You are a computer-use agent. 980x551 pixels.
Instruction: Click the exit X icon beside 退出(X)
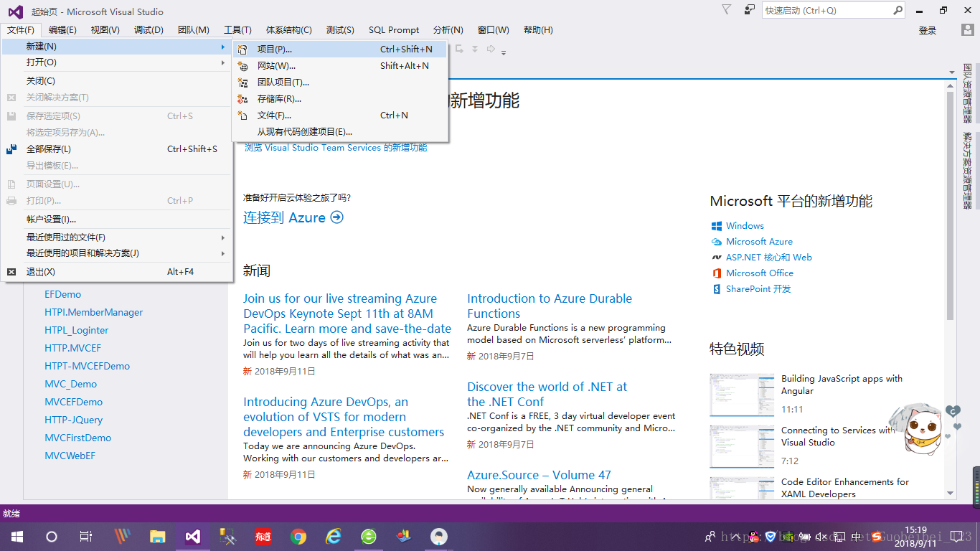point(11,272)
